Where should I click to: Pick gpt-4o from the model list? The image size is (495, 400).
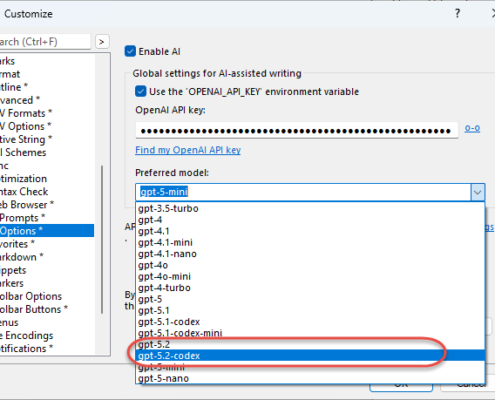[x=310, y=265]
